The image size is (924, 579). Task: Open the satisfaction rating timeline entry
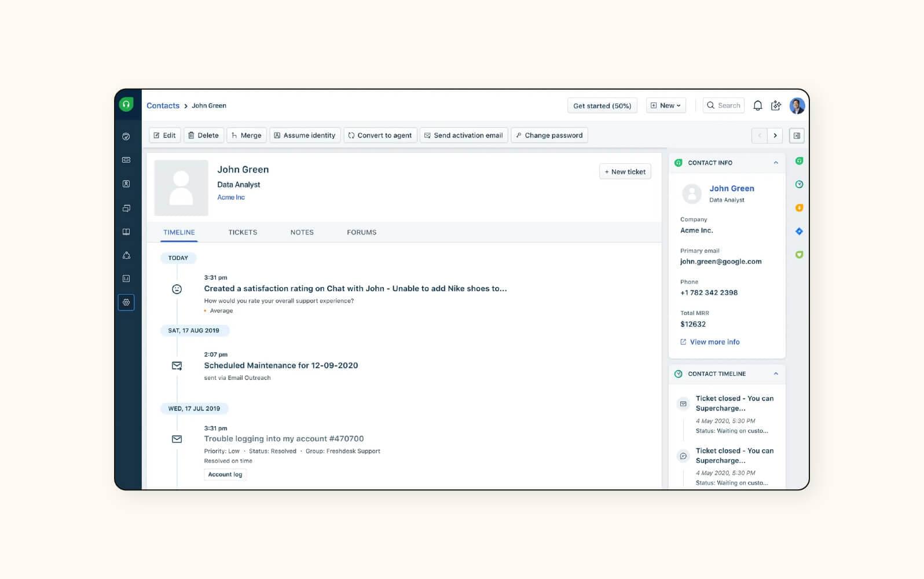tap(355, 289)
